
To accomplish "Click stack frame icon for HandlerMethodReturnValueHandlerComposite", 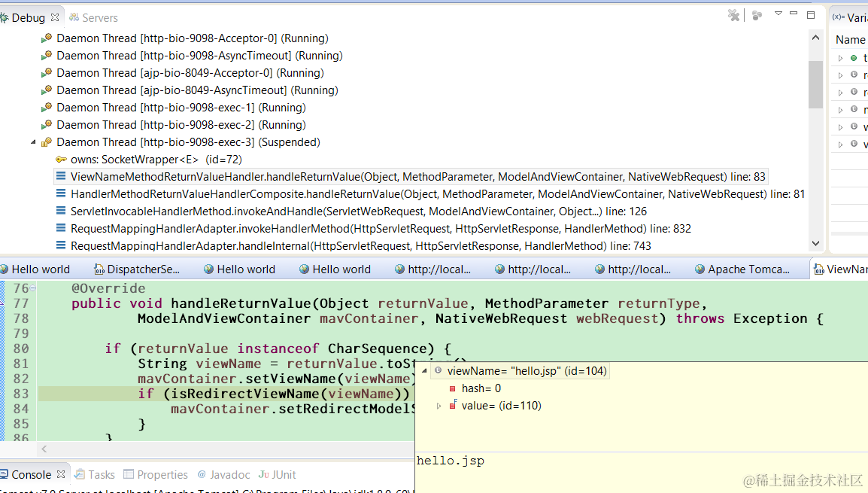I will pyautogui.click(x=61, y=194).
